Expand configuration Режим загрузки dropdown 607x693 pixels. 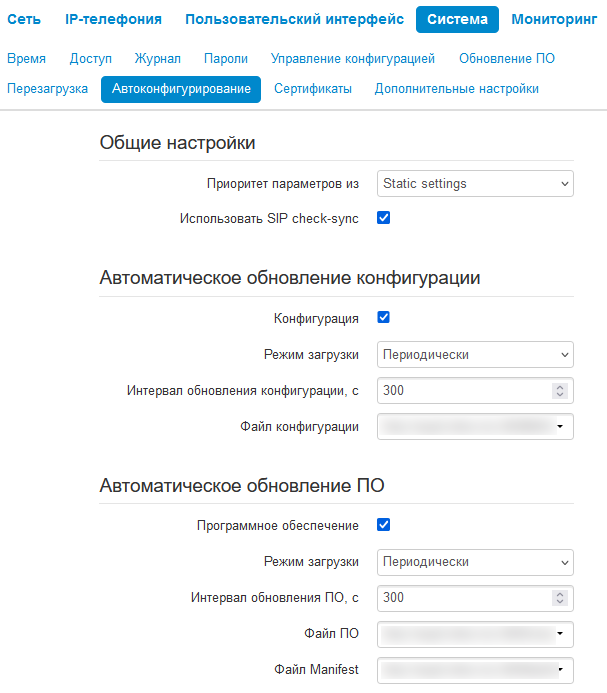475,355
